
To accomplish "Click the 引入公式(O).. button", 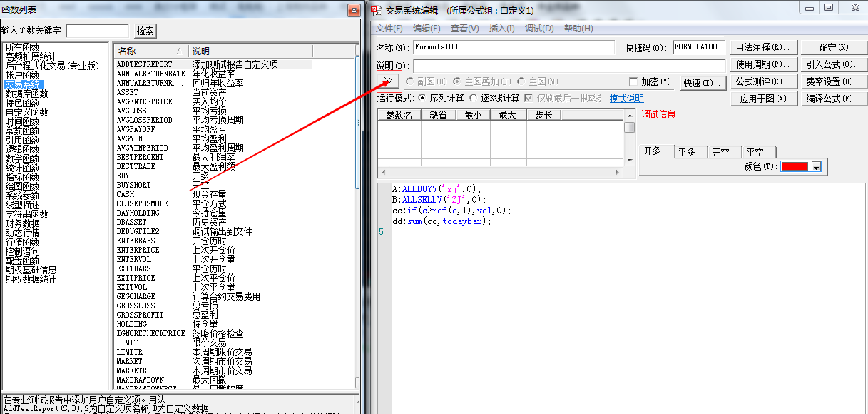I will [834, 64].
